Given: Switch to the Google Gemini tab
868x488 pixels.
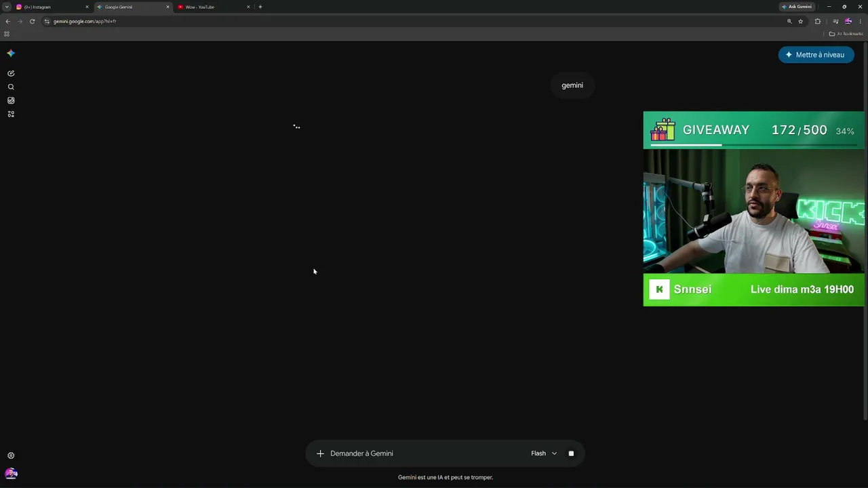Looking at the screenshot, I should pos(132,7).
